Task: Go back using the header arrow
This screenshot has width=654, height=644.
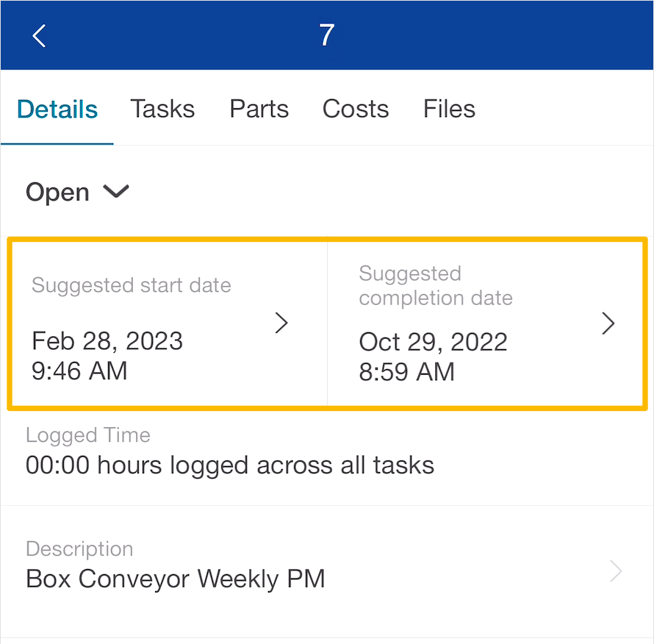Action: coord(39,36)
